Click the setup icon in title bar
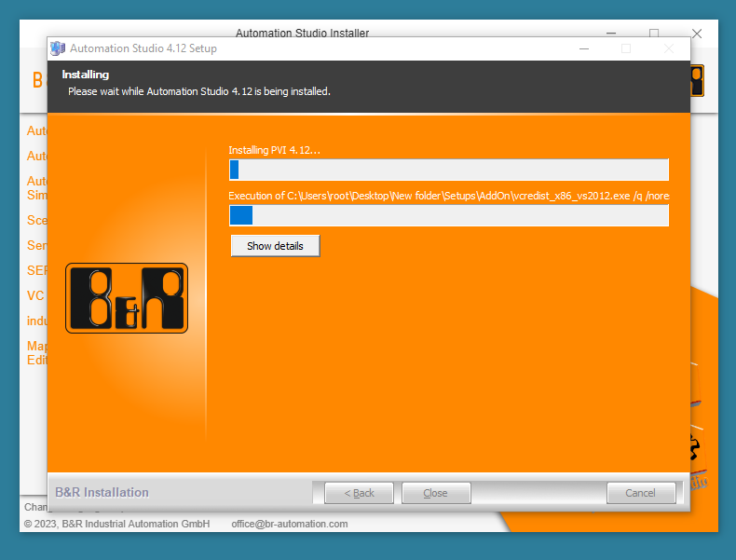The width and height of the screenshot is (736, 560). point(58,48)
